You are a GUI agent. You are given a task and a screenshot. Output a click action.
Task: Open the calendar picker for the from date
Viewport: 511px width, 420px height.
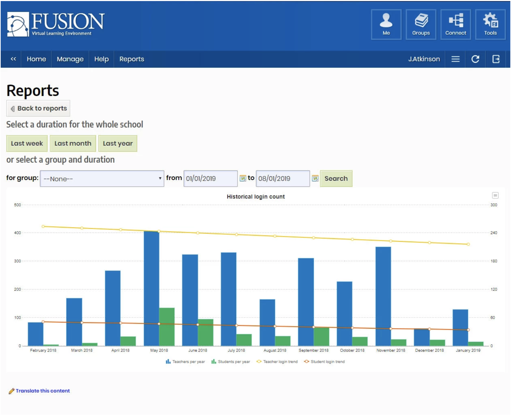tap(243, 179)
